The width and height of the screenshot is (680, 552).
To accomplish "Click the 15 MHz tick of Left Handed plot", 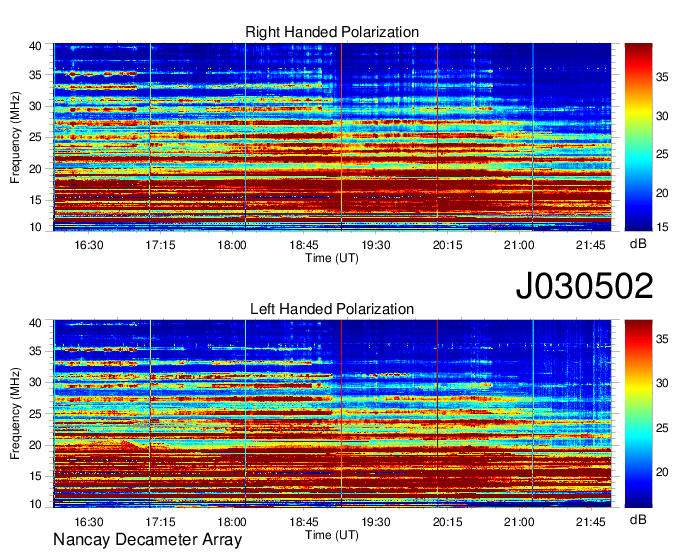I will pyautogui.click(x=36, y=476).
